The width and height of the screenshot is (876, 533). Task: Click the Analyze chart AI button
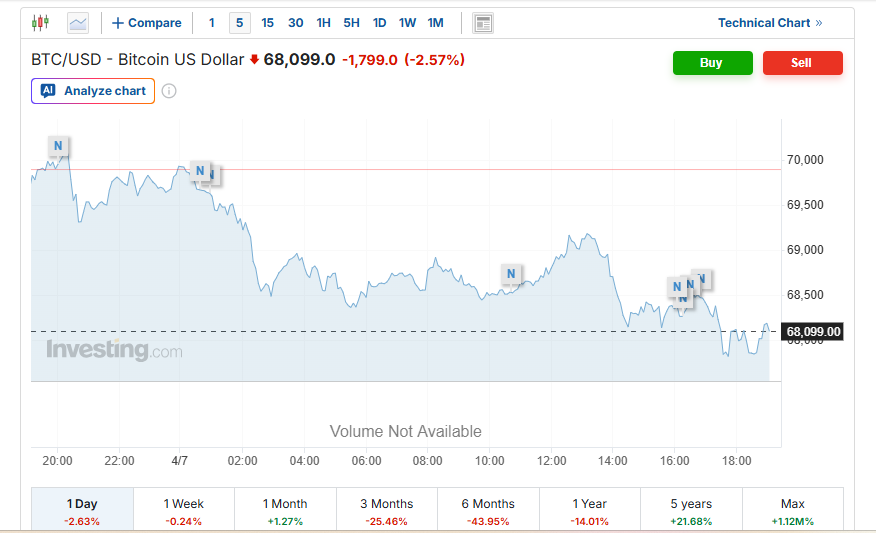click(x=93, y=91)
